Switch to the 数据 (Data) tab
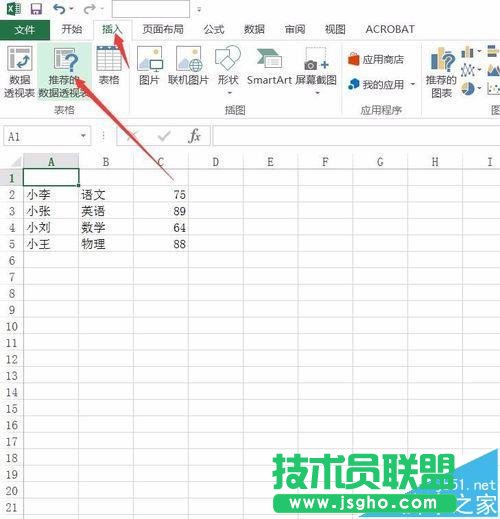This screenshot has width=500, height=519. click(x=254, y=30)
